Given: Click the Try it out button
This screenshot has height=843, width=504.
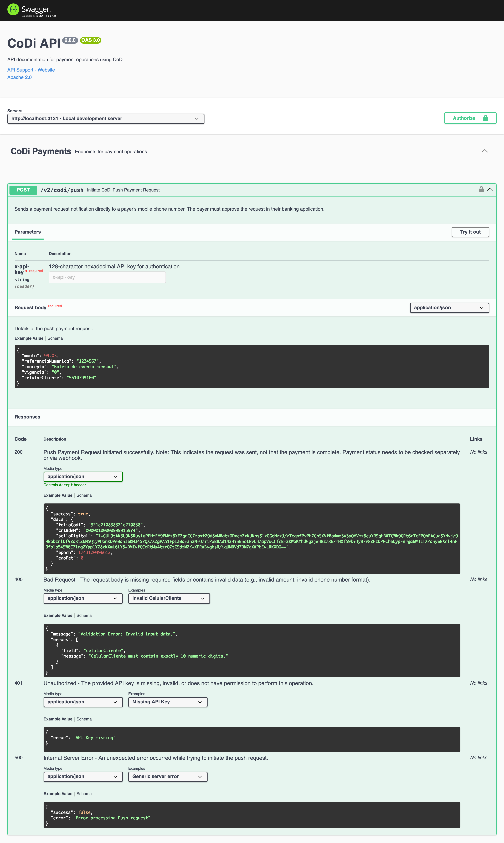Looking at the screenshot, I should click(x=470, y=232).
